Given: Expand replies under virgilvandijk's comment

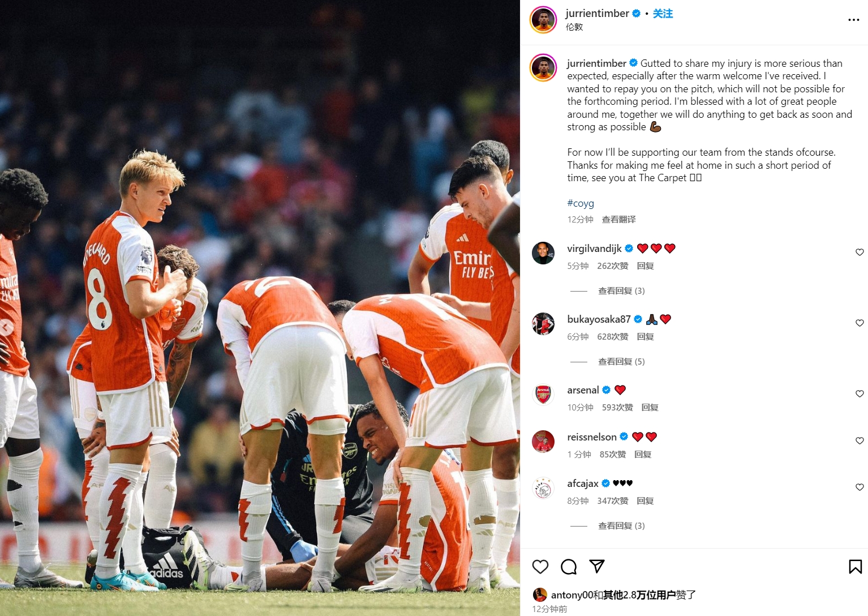Looking at the screenshot, I should click(621, 291).
